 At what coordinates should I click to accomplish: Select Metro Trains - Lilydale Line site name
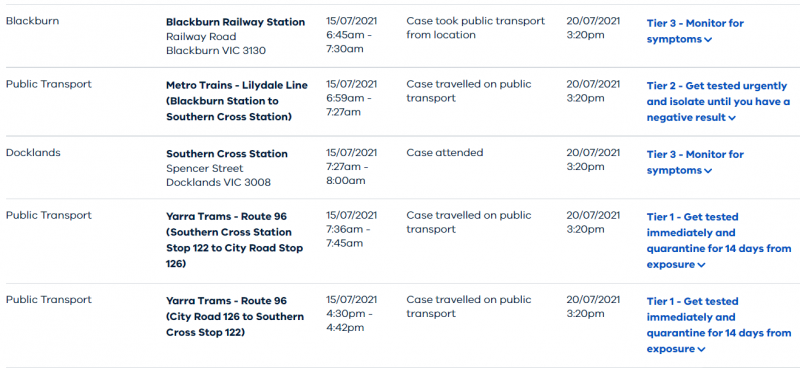(x=237, y=101)
